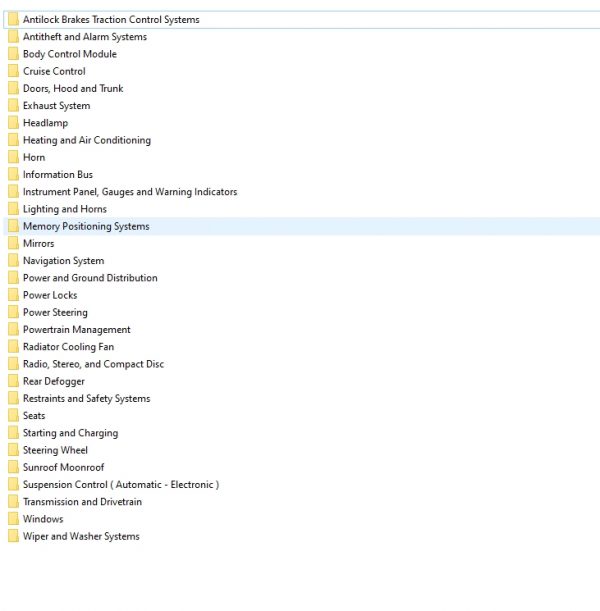The width and height of the screenshot is (600, 611).
Task: Select the 'Lighting and Horns' name
Action: tap(65, 209)
